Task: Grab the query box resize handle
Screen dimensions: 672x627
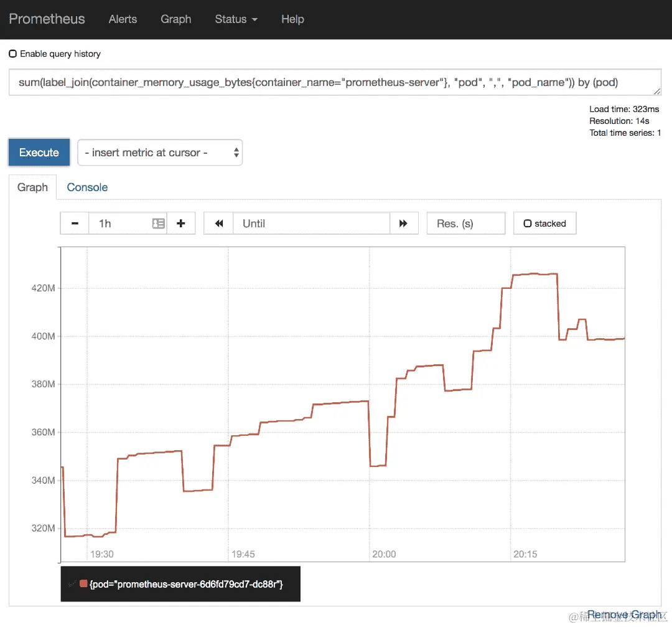Action: (x=658, y=92)
